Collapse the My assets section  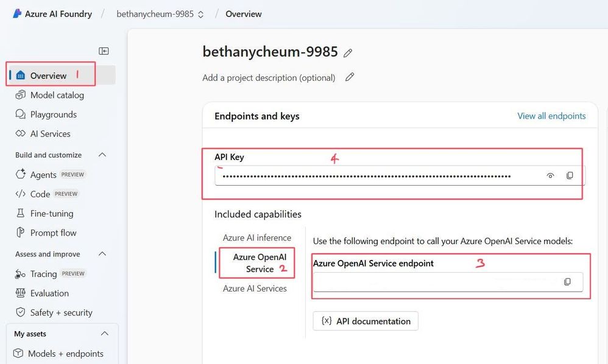click(105, 334)
